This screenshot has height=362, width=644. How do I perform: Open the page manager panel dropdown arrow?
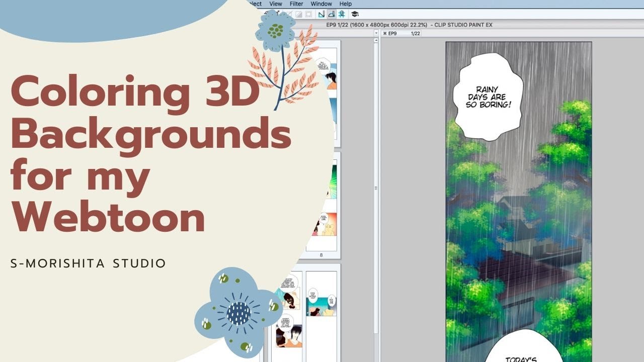376,33
